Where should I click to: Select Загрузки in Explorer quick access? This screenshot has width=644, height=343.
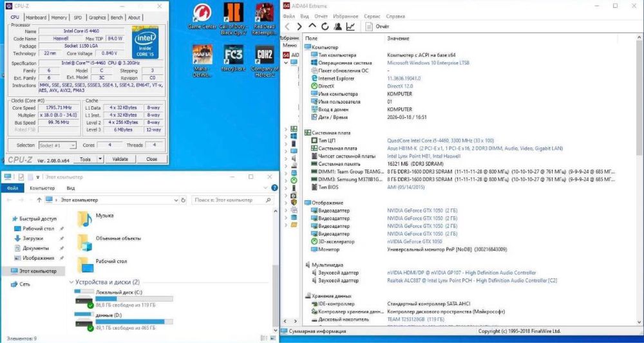33,238
